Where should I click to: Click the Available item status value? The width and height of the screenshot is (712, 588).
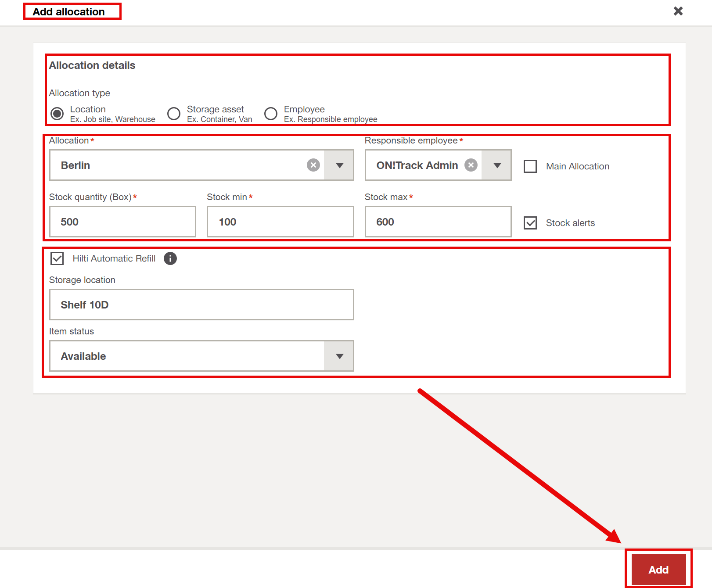click(x=83, y=356)
